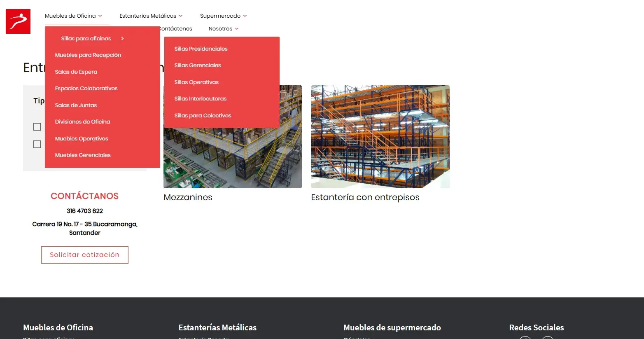Image resolution: width=644 pixels, height=339 pixels.
Task: Open the Estanterías Metálicas dropdown
Action: tap(151, 16)
